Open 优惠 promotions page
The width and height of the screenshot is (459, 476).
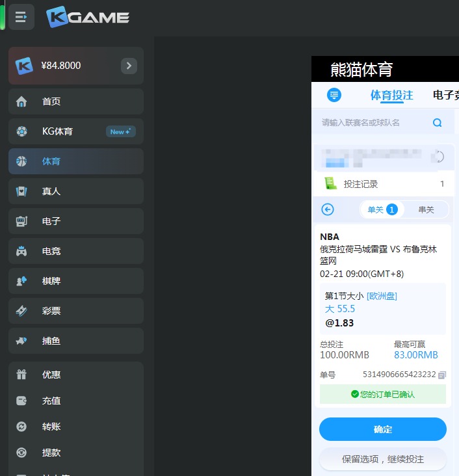(76, 375)
